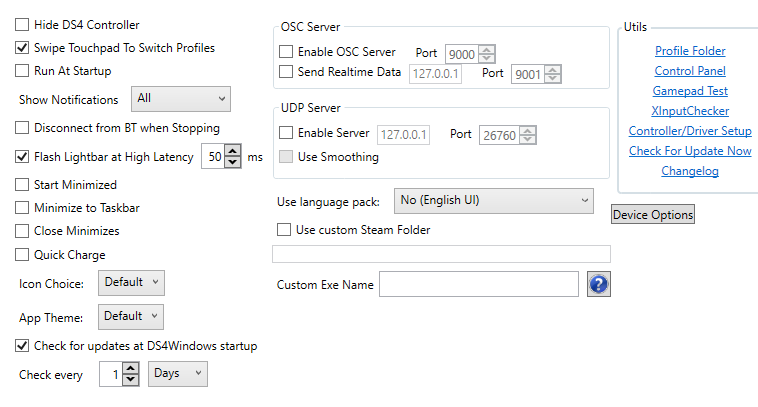Screen dimensions: 758x407
Task: Toggle Swipe Touchpad To Switch Profiles
Action: pyautogui.click(x=22, y=47)
